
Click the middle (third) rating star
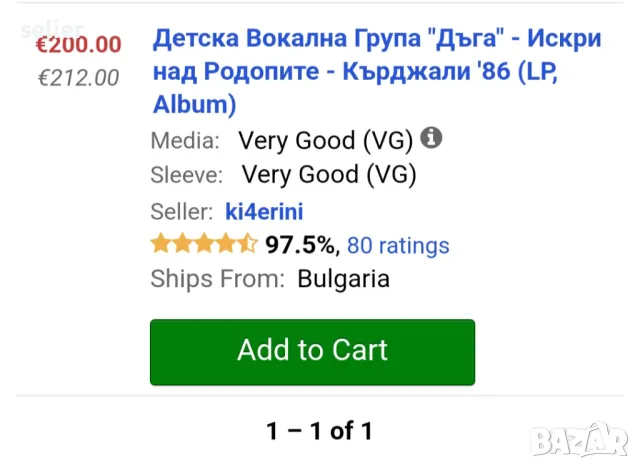pyautogui.click(x=204, y=244)
